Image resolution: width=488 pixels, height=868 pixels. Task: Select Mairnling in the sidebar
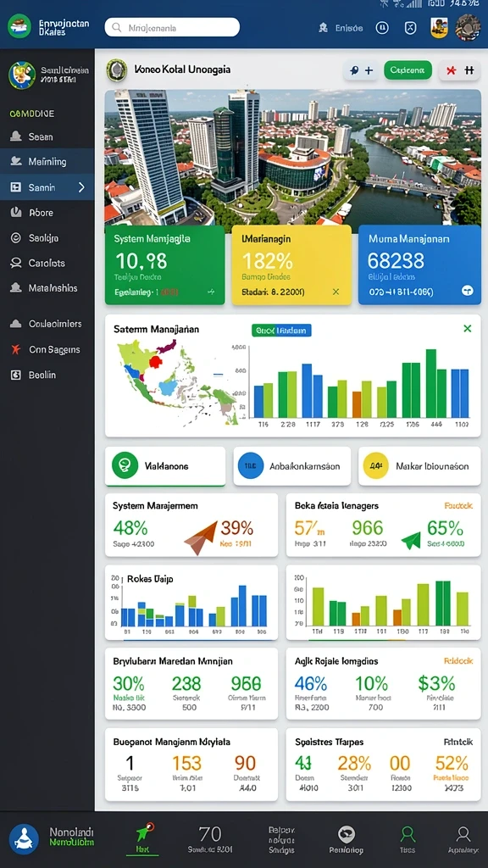(x=47, y=162)
